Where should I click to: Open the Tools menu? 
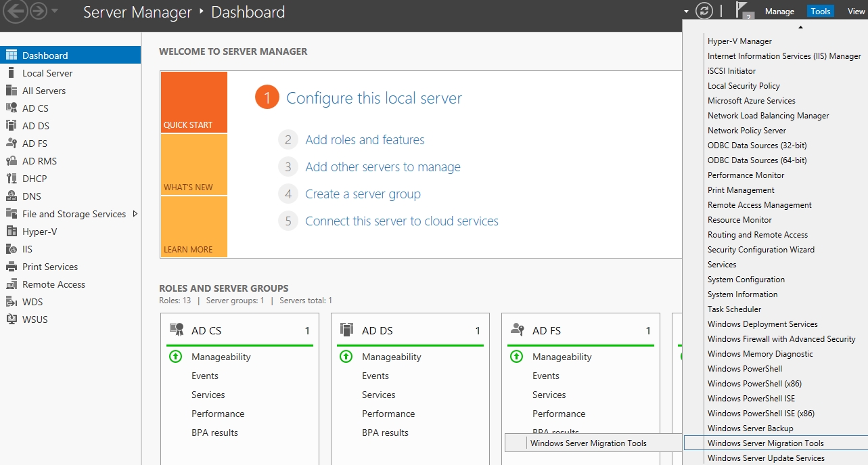tap(821, 12)
